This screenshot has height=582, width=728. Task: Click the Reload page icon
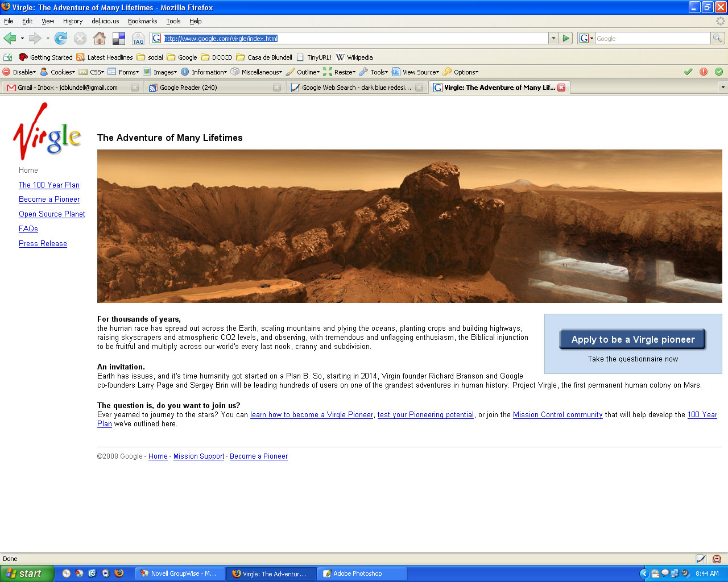tap(61, 38)
